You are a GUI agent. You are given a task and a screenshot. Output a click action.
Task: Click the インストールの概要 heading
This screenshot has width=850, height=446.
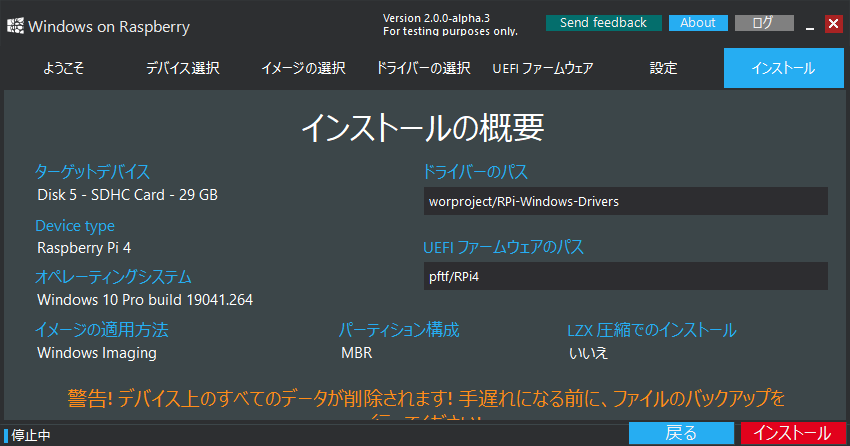click(x=423, y=128)
